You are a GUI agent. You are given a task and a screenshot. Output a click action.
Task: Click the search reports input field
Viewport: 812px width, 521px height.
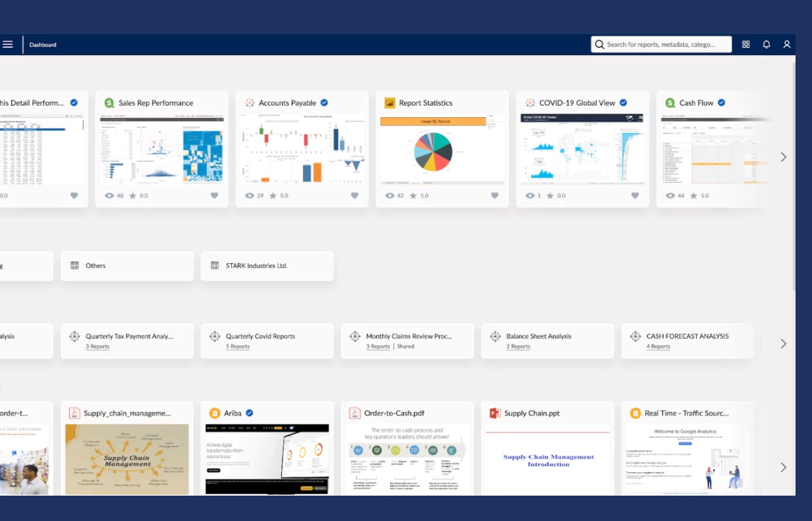point(662,44)
